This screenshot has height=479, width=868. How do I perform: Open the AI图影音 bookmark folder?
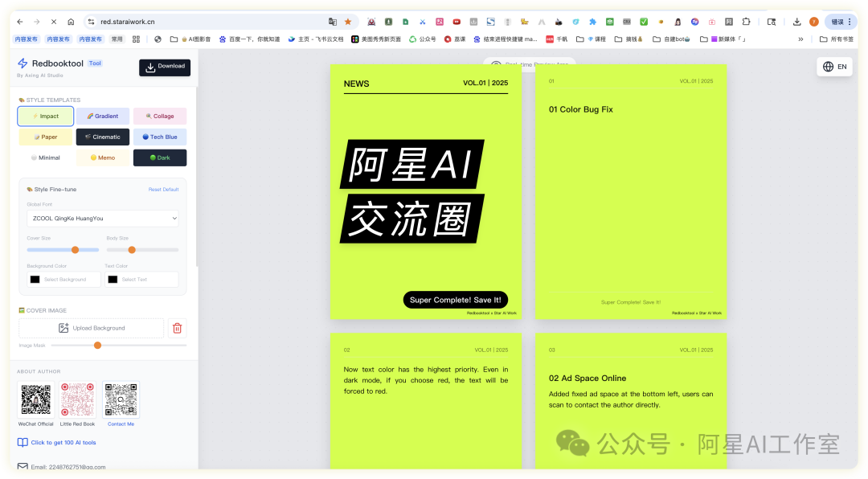pos(190,39)
